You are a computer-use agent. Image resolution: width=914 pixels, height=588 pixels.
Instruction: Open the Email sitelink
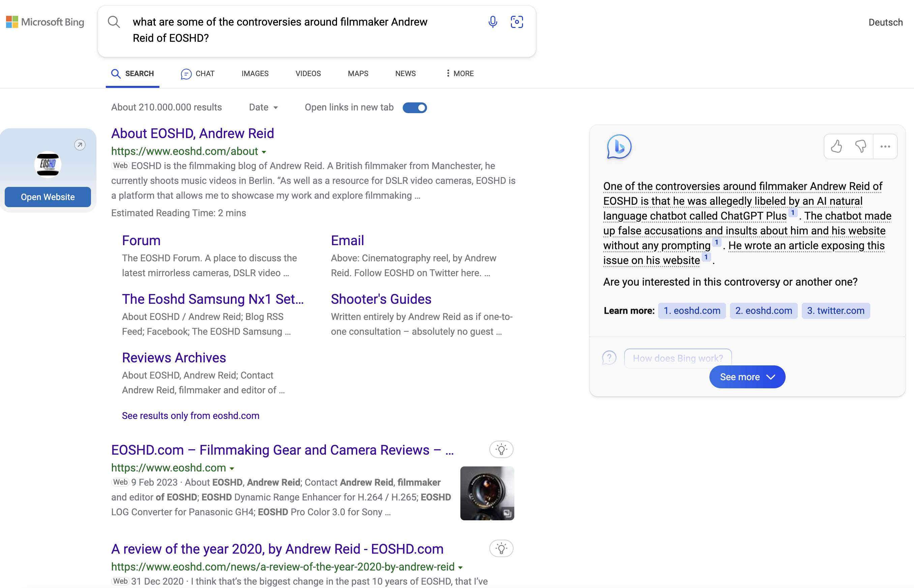(x=347, y=240)
